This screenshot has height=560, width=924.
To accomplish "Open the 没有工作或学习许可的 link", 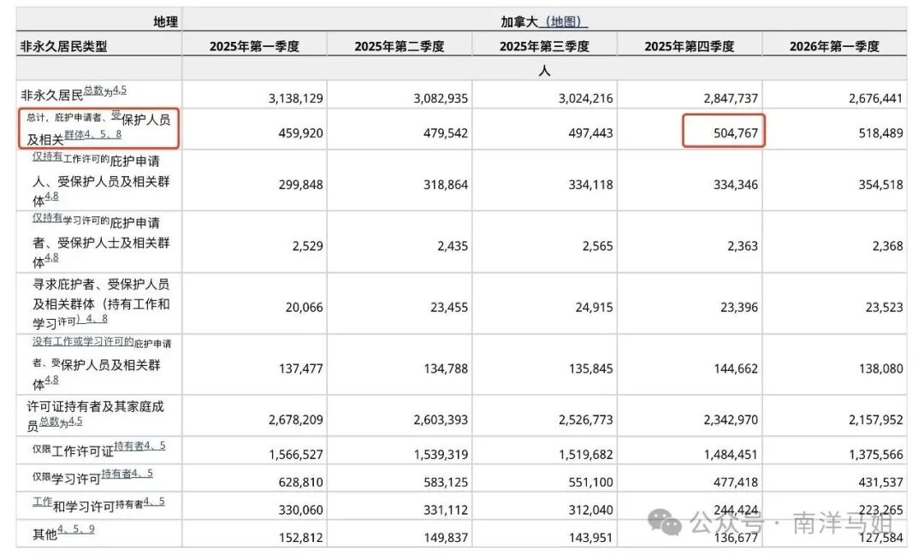I will pos(83,341).
